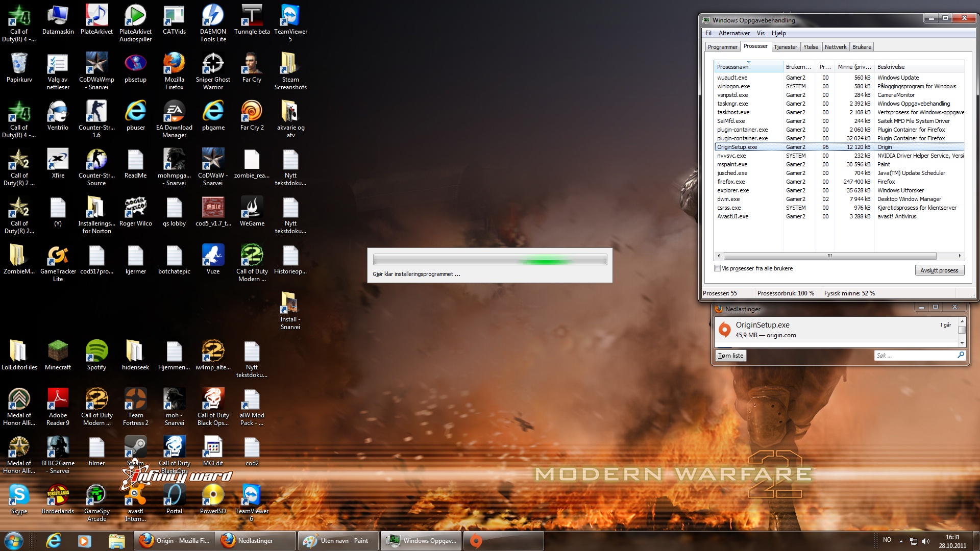Image resolution: width=980 pixels, height=551 pixels.
Task: Select OriginSetup.exe process row
Action: (x=839, y=147)
